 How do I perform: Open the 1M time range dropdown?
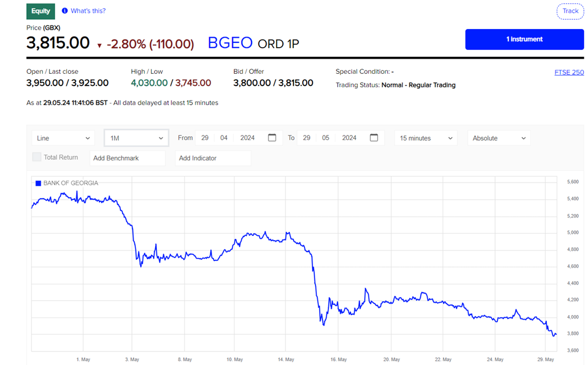pyautogui.click(x=137, y=138)
